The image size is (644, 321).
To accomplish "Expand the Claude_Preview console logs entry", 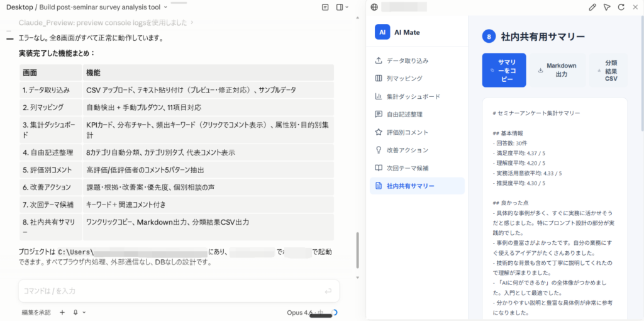I will tap(106, 22).
